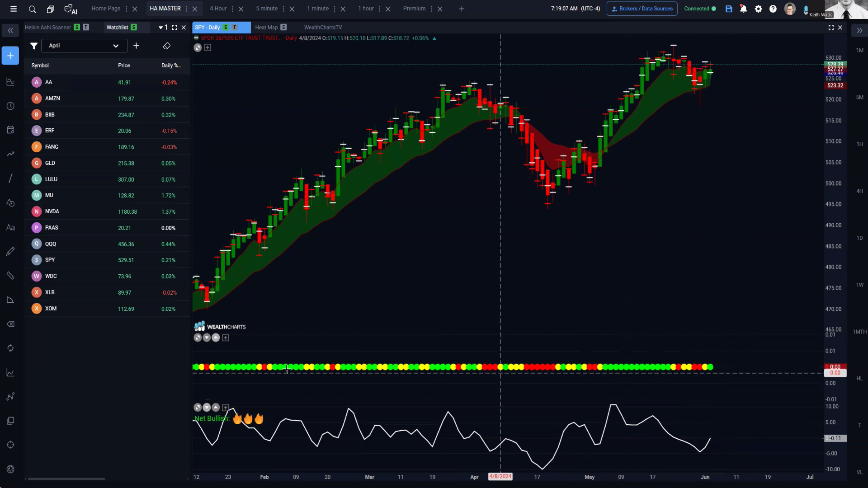
Task: Click the save workspace disk icon
Action: [729, 9]
